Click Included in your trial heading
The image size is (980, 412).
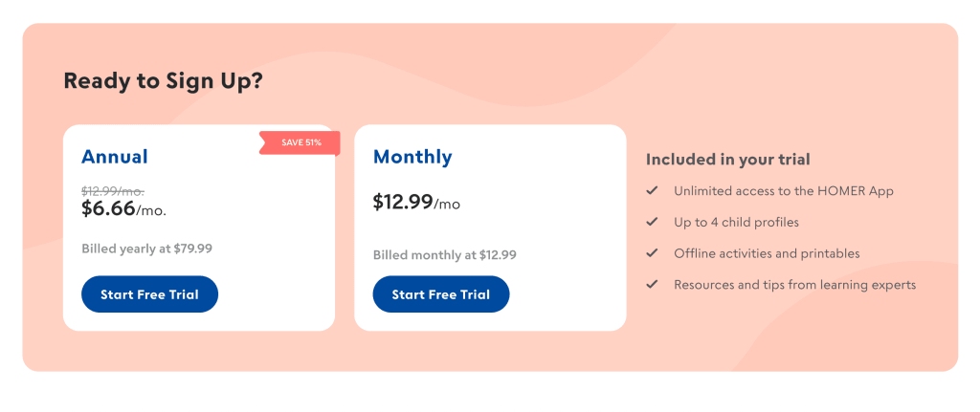[x=727, y=160]
